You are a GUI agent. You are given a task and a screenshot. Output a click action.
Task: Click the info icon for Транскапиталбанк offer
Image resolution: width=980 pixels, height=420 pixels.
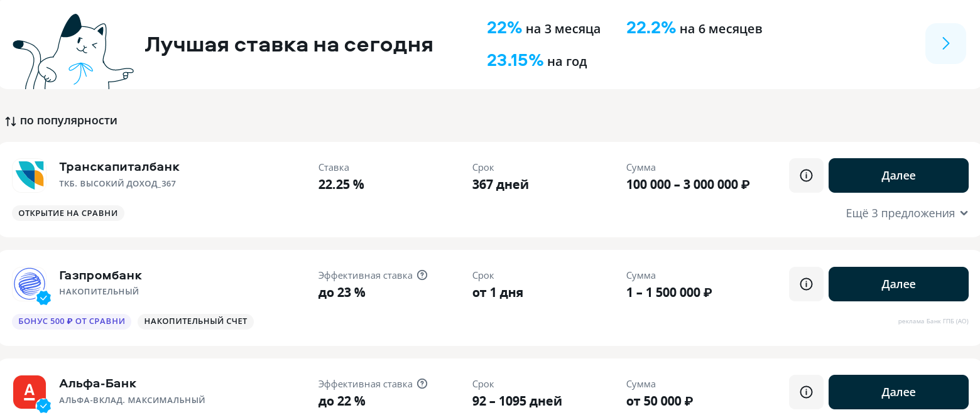pyautogui.click(x=806, y=175)
